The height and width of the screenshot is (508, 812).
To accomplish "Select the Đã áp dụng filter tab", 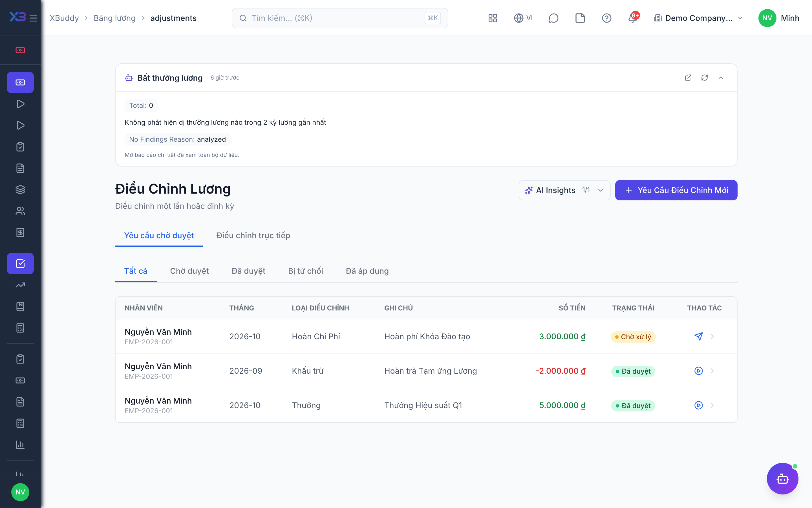I will 367,271.
